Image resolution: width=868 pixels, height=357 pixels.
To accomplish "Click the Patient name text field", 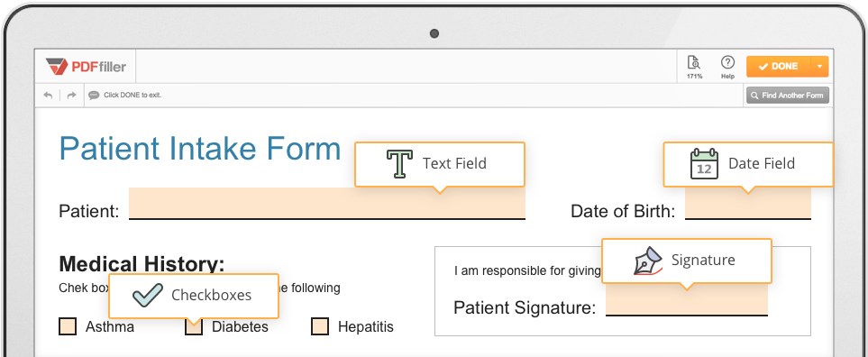I will [x=327, y=203].
